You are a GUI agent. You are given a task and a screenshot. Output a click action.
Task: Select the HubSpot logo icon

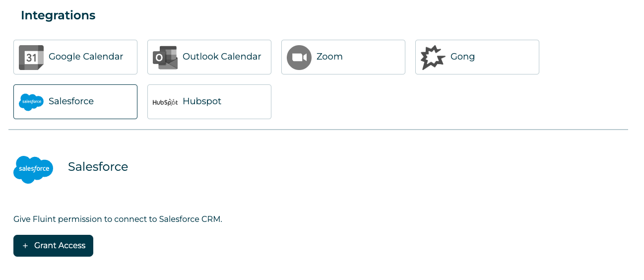tap(165, 102)
